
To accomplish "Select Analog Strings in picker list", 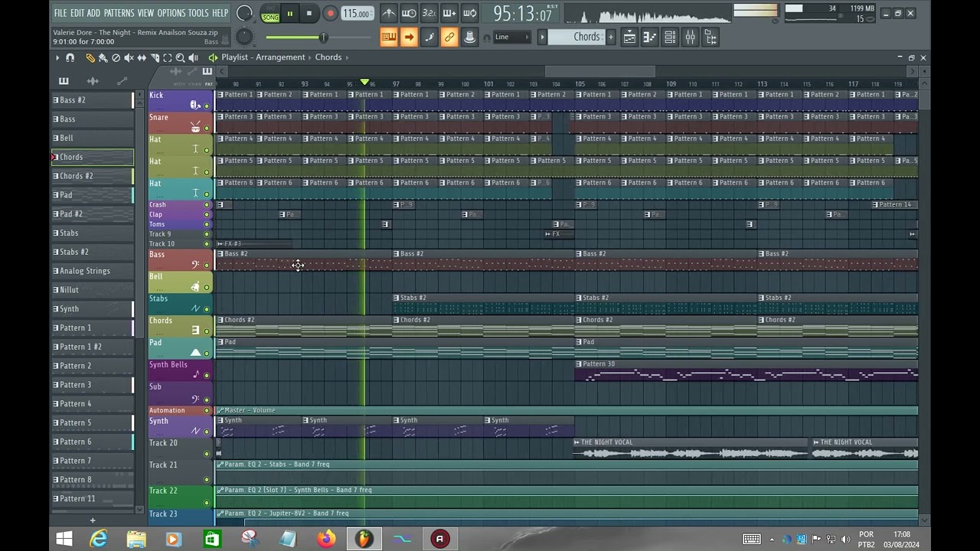I will click(x=93, y=271).
